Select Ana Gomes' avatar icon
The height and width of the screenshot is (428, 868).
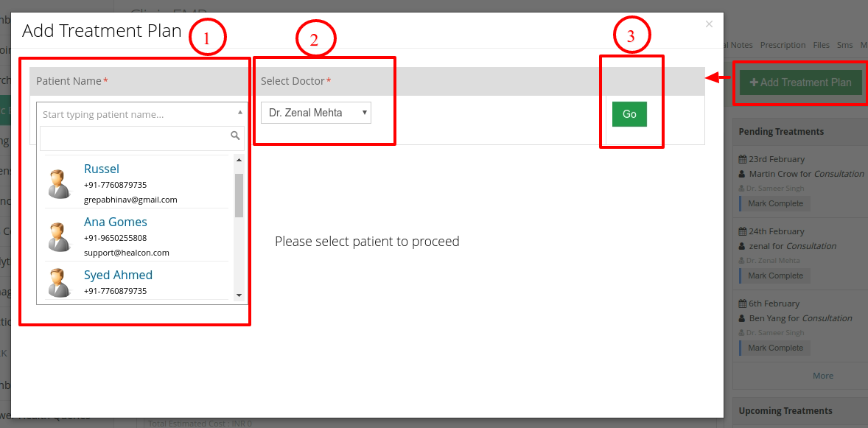59,237
